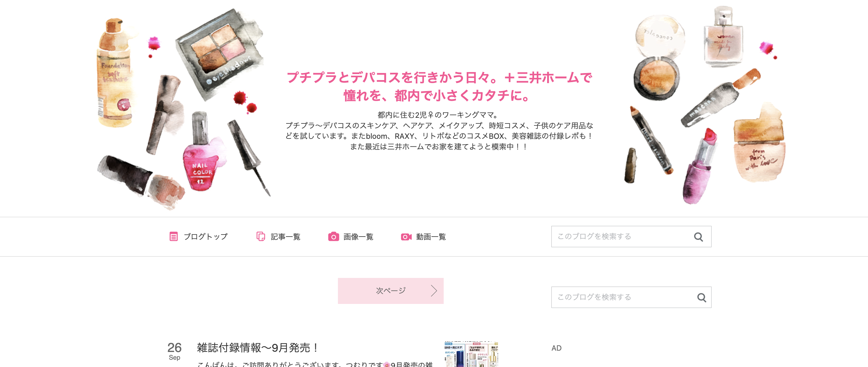Open the pink blog title heading
This screenshot has height=367, width=868.
[439, 87]
